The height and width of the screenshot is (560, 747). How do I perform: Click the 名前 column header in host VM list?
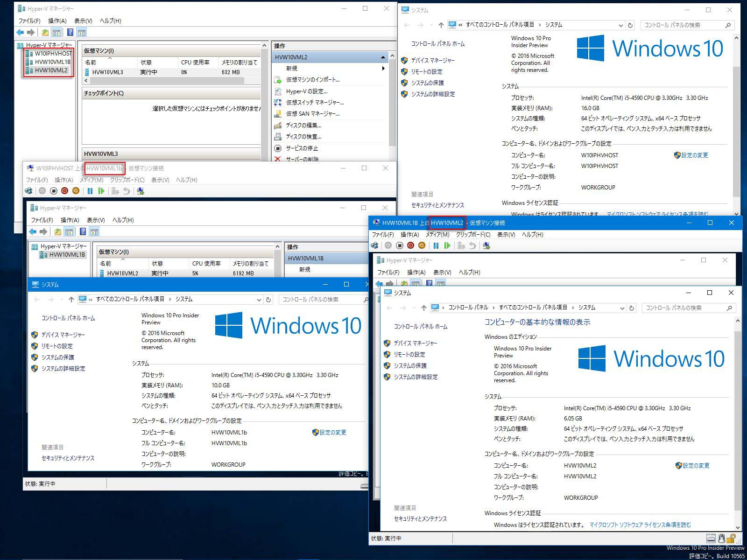110,62
